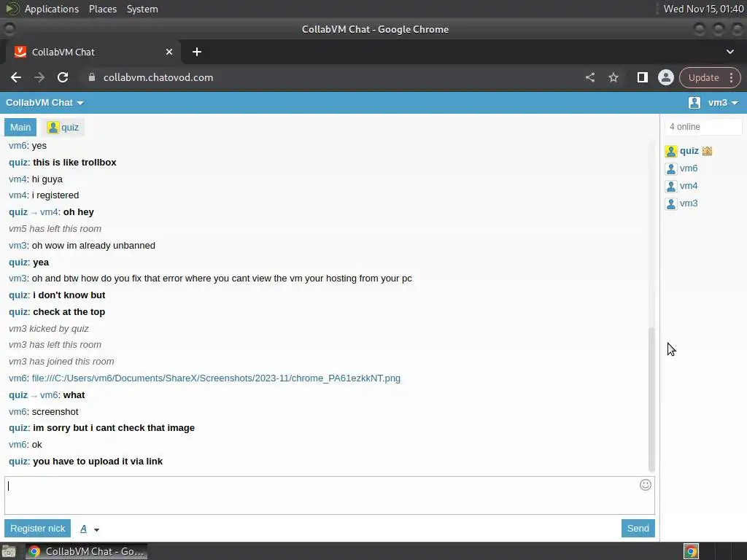The image size is (747, 560).
Task: Open the ShareX screenshot file link
Action: [216, 378]
